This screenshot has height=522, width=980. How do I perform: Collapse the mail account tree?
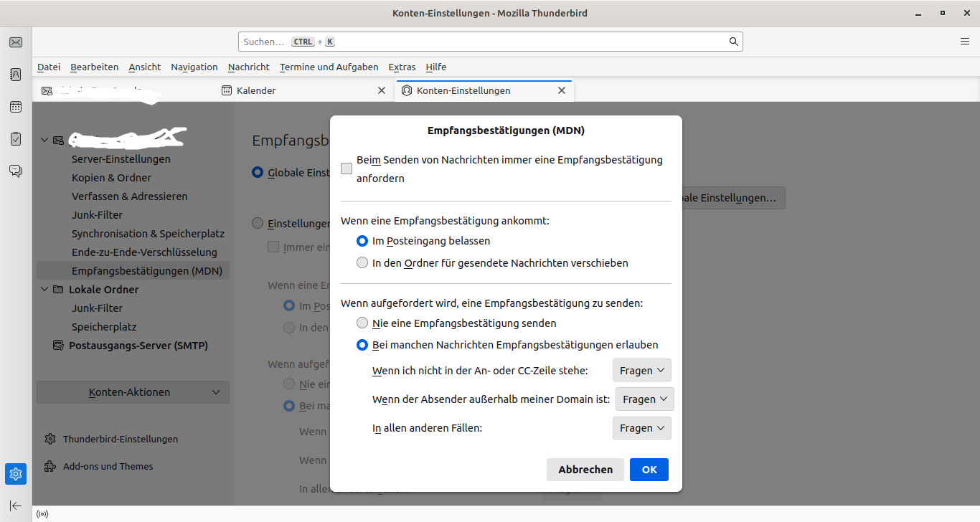tap(44, 140)
